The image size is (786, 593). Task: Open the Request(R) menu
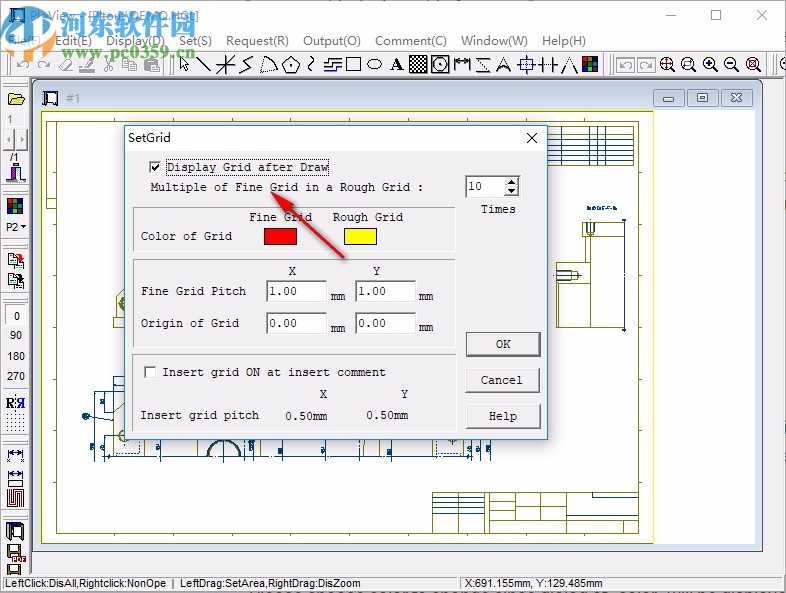click(x=257, y=41)
